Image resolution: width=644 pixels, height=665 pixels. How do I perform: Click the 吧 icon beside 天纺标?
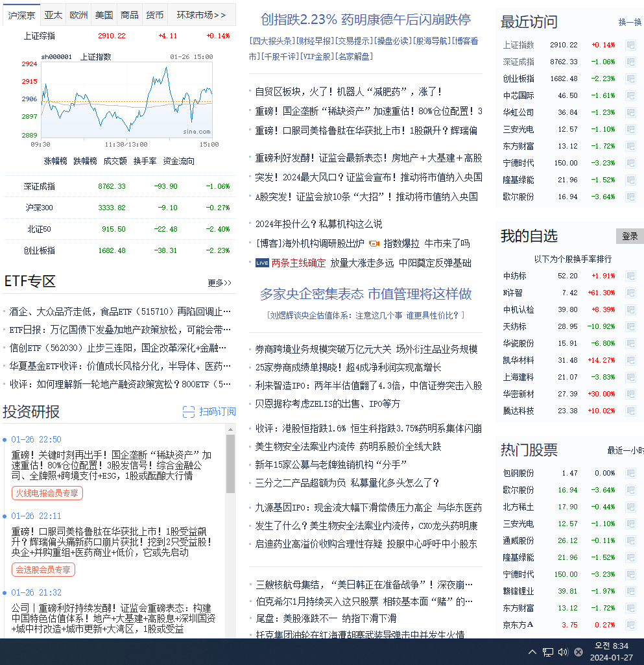[630, 326]
